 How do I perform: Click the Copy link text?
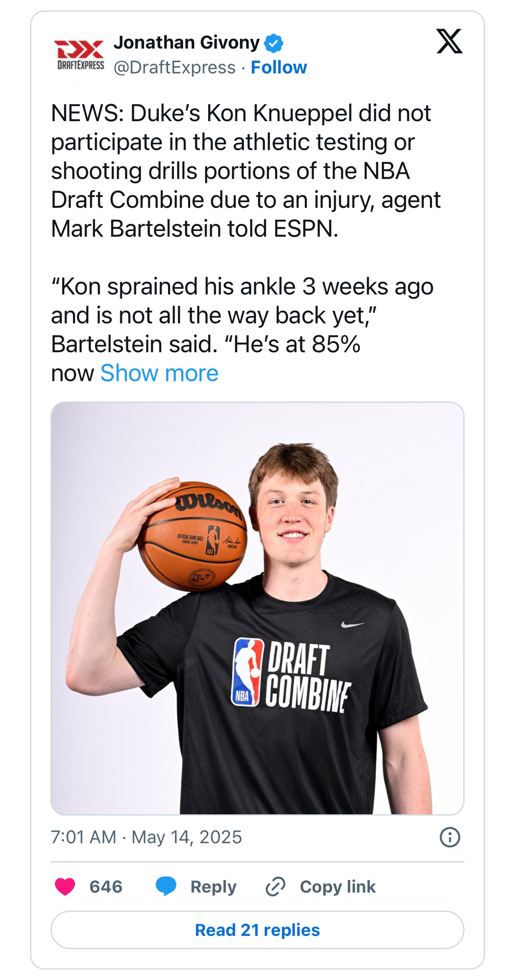click(x=337, y=886)
